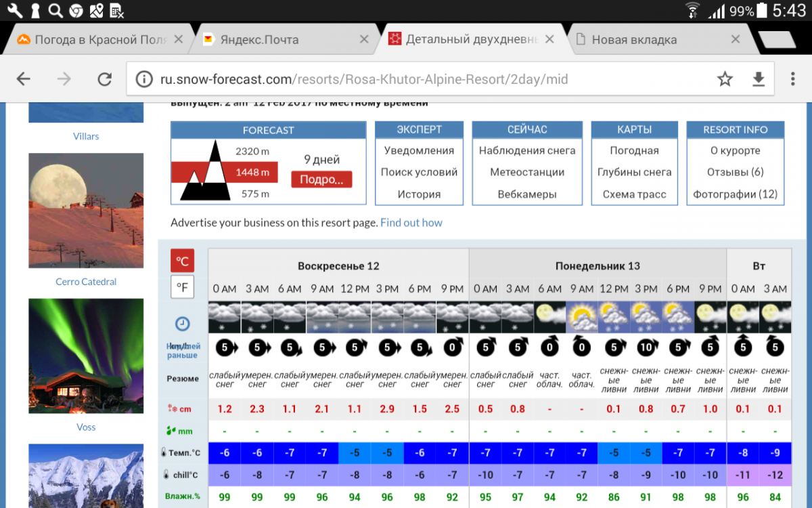The image size is (812, 508).
Task: Close the Яндекс.Почта tab
Action: pos(364,39)
